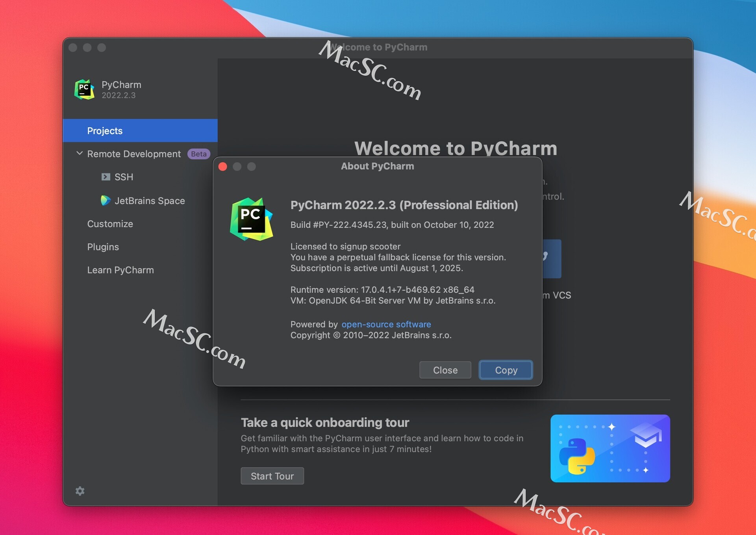
Task: Open the JetBrains Space entry
Action: point(150,201)
